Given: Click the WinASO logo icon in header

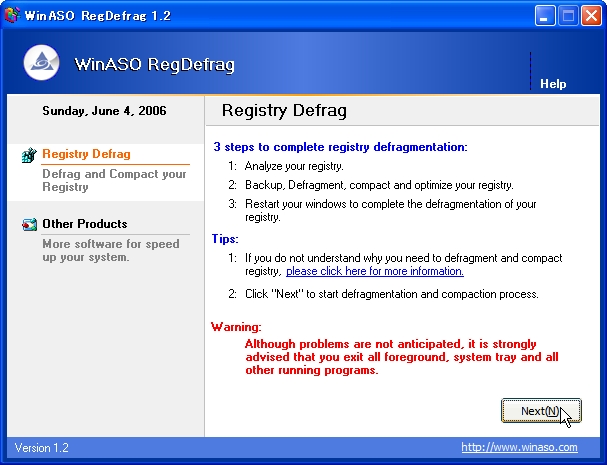Looking at the screenshot, I should (41, 63).
